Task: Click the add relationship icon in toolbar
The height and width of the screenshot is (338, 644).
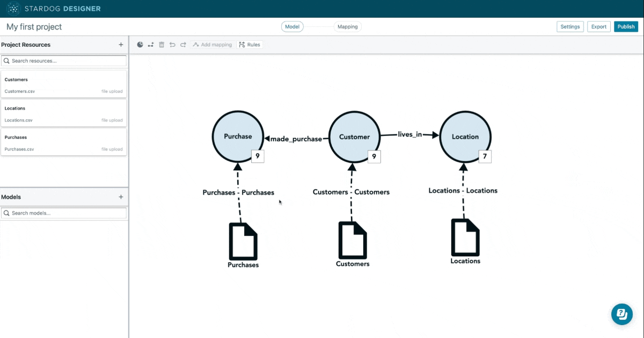Action: point(151,45)
